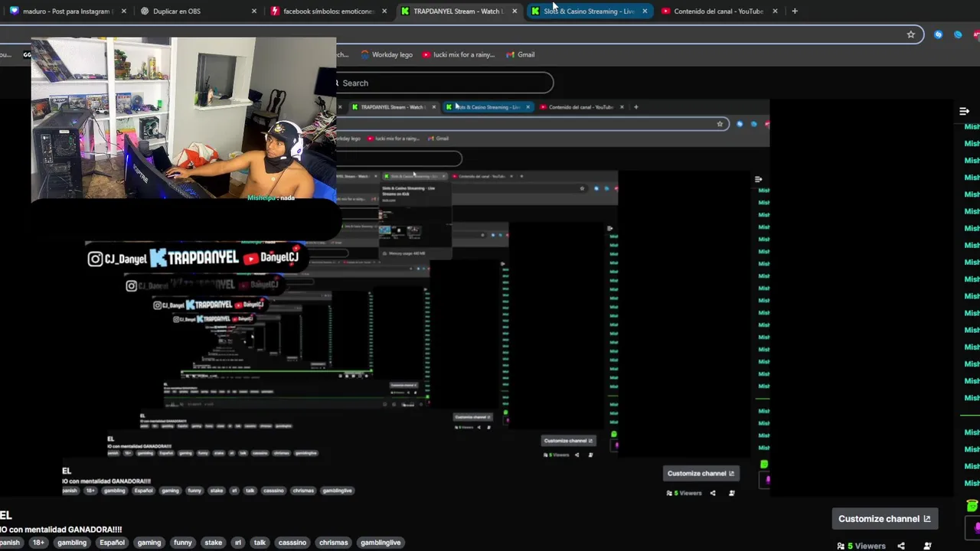The width and height of the screenshot is (980, 551).
Task: Collapse the chat panel with arrow icon
Action: tap(964, 112)
